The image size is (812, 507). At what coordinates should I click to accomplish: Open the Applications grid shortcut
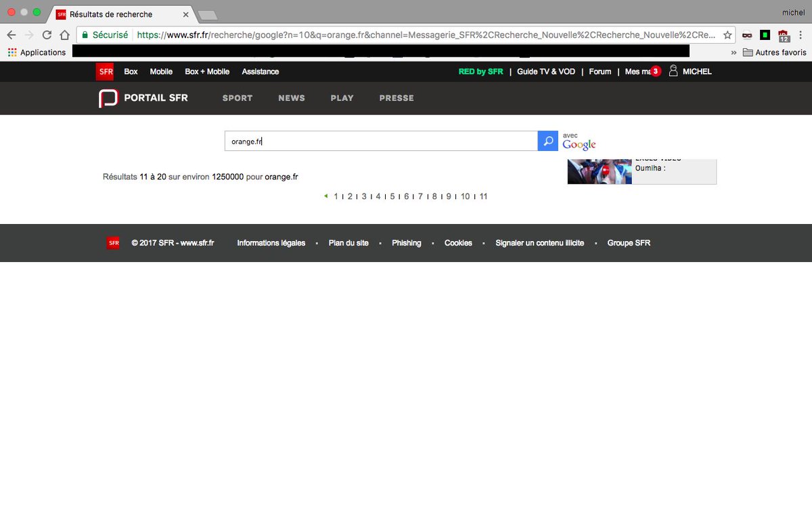37,52
